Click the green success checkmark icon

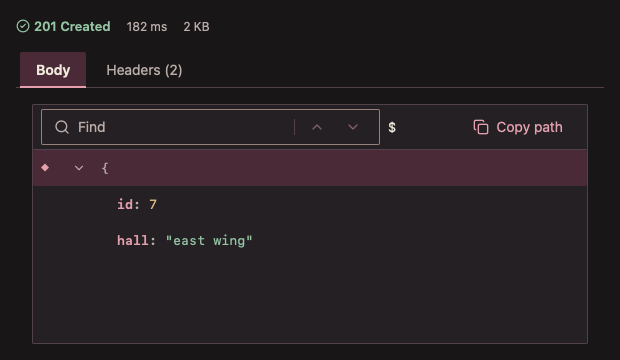click(x=23, y=27)
